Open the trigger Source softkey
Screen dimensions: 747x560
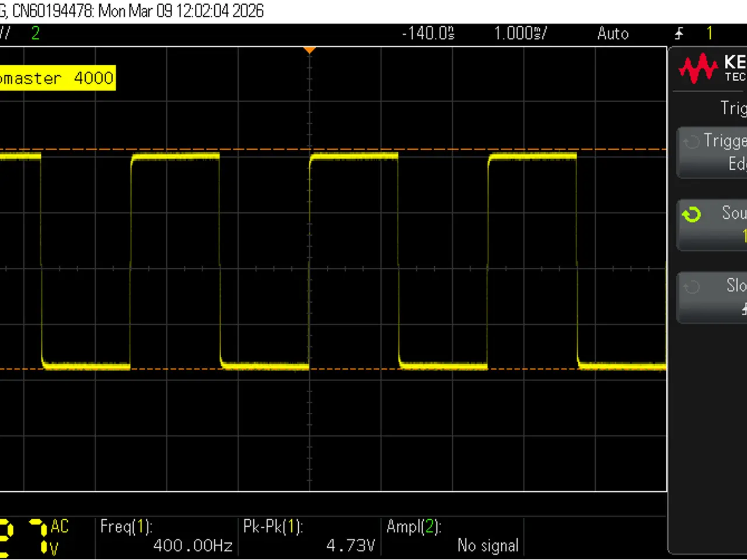(712, 225)
